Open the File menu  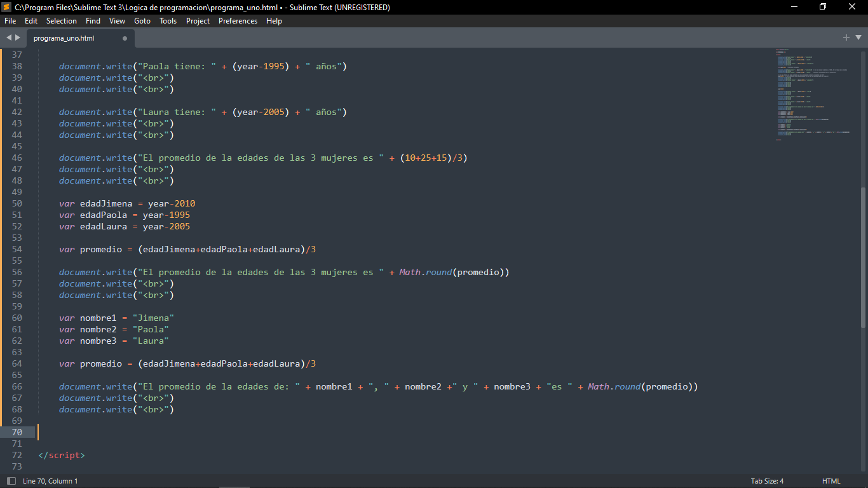10,21
